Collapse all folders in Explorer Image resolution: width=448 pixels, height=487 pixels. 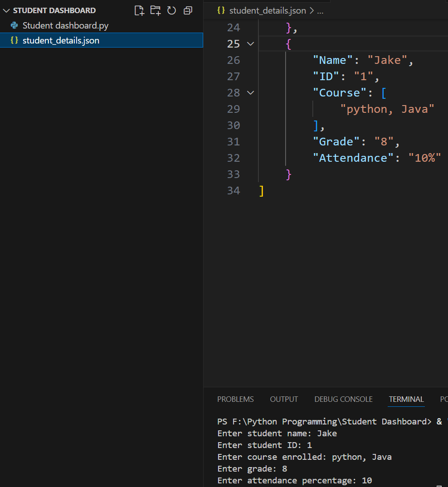pyautogui.click(x=188, y=10)
